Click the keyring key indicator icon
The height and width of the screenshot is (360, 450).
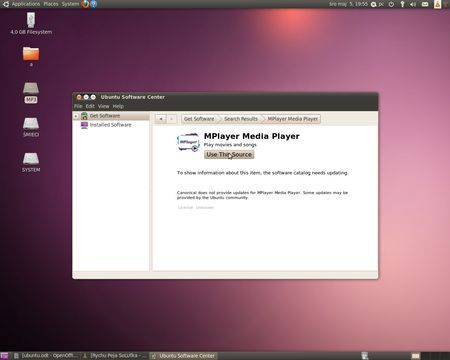pyautogui.click(x=402, y=4)
